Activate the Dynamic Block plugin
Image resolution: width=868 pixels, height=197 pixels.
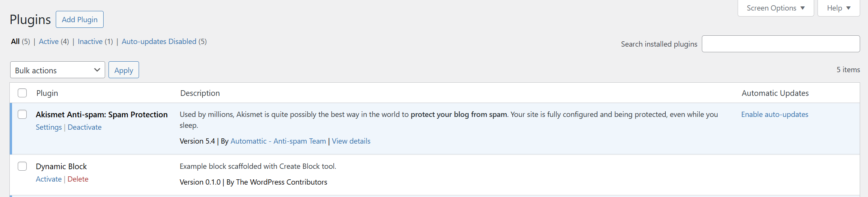(49, 179)
